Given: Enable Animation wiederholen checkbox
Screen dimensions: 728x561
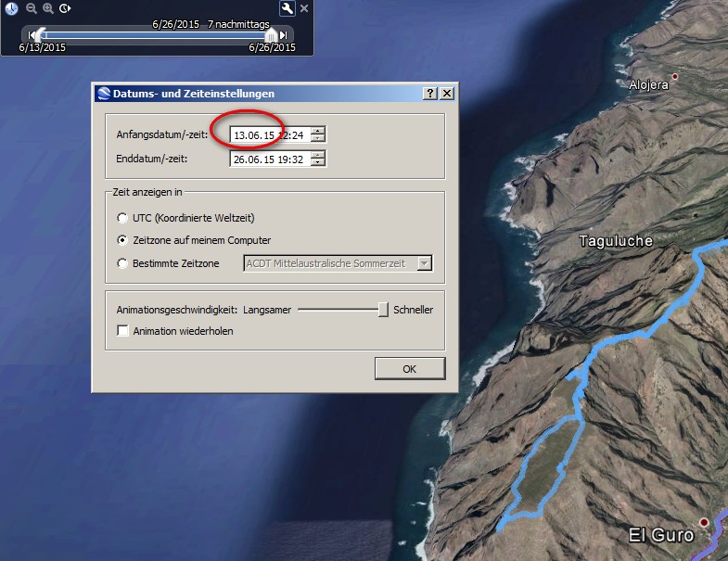Looking at the screenshot, I should click(122, 331).
